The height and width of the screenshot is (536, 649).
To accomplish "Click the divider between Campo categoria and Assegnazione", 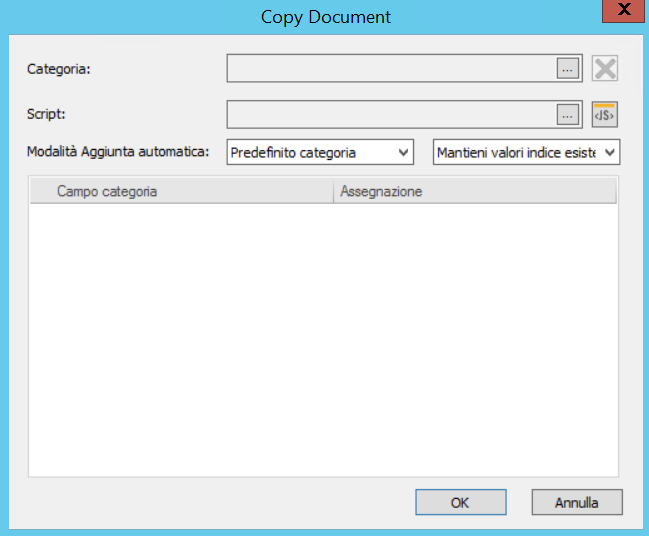I will 333,191.
